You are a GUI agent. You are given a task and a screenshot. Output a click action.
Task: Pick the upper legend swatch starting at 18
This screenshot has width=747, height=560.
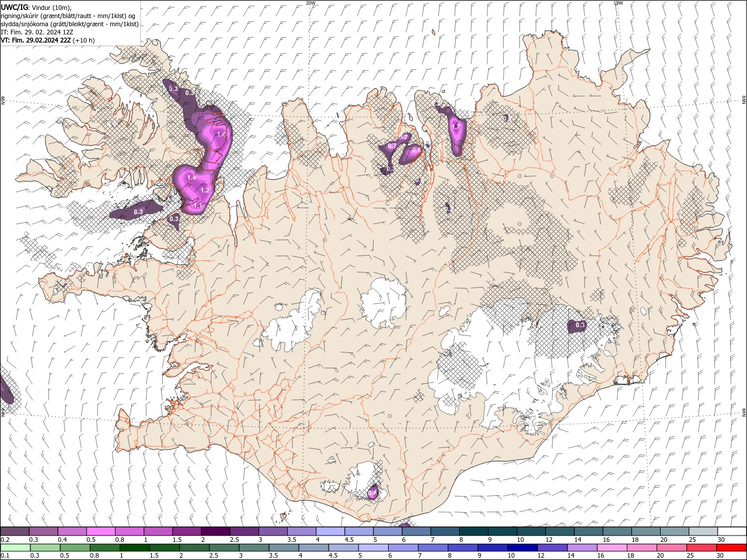645,531
